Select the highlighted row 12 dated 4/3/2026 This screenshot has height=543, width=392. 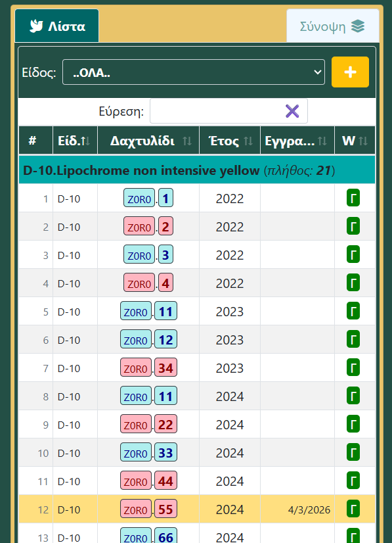click(197, 509)
